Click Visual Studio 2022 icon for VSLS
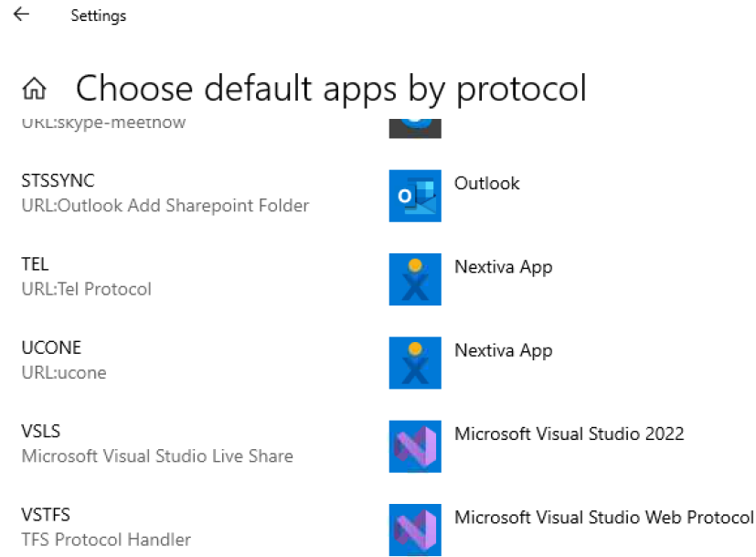This screenshot has width=756, height=557. click(415, 446)
